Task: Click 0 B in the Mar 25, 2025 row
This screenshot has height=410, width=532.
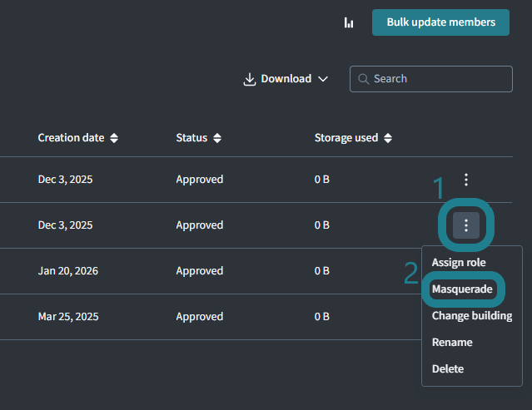Action: [x=322, y=317]
